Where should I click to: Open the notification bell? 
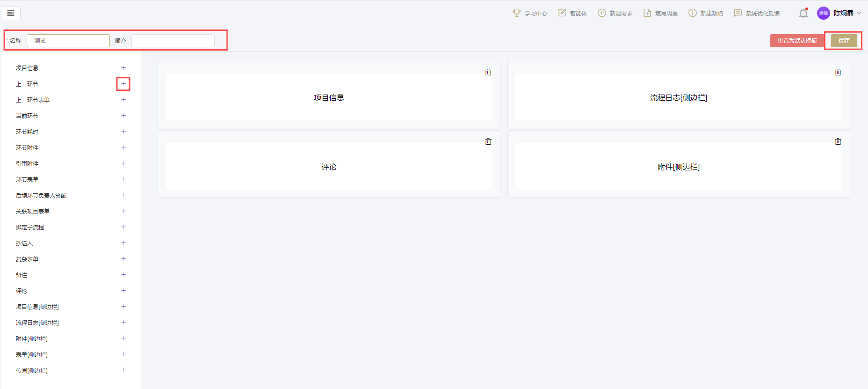(803, 13)
